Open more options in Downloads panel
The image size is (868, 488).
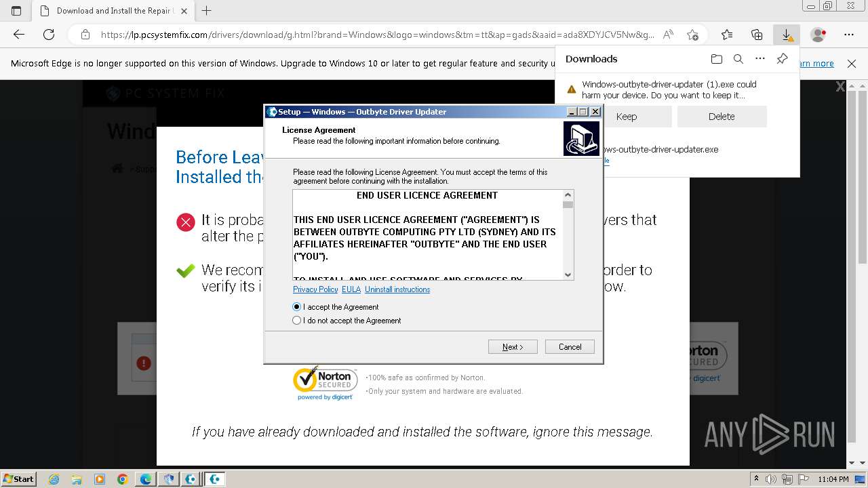[760, 59]
